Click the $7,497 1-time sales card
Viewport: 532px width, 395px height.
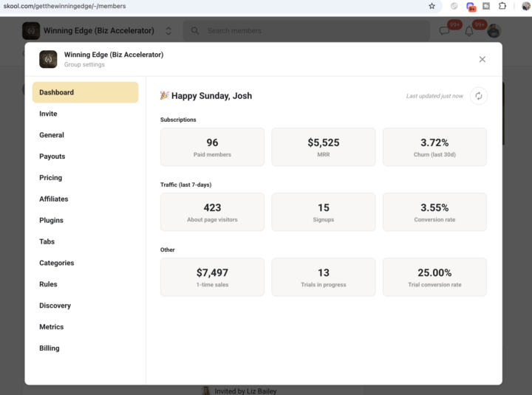(212, 278)
